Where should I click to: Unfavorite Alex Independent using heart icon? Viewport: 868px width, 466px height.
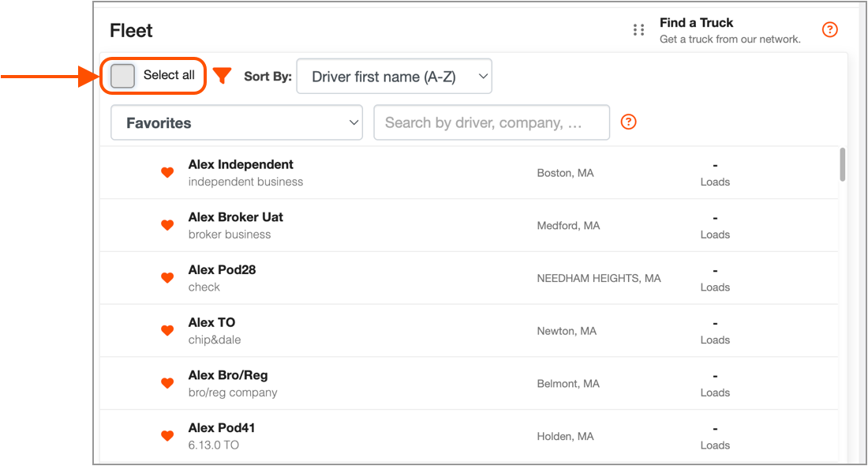(x=167, y=172)
